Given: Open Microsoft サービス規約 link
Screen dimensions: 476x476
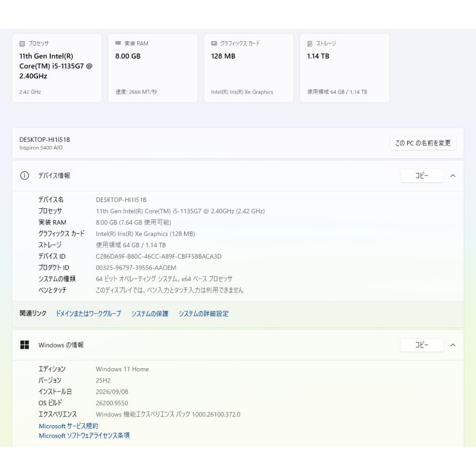Looking at the screenshot, I should 69,426.
